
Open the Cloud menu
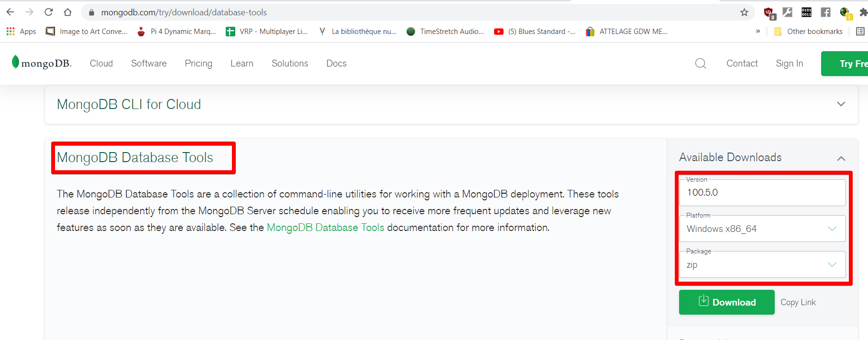101,64
